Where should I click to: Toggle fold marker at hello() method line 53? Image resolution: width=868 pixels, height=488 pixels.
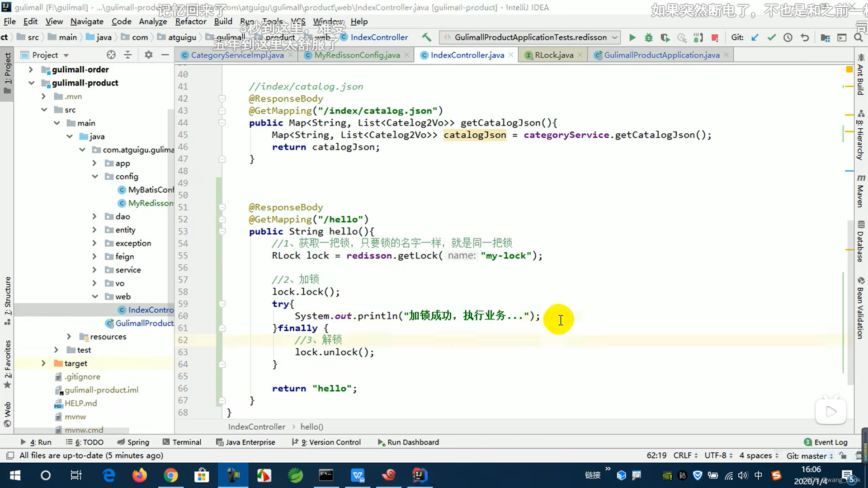coord(222,231)
